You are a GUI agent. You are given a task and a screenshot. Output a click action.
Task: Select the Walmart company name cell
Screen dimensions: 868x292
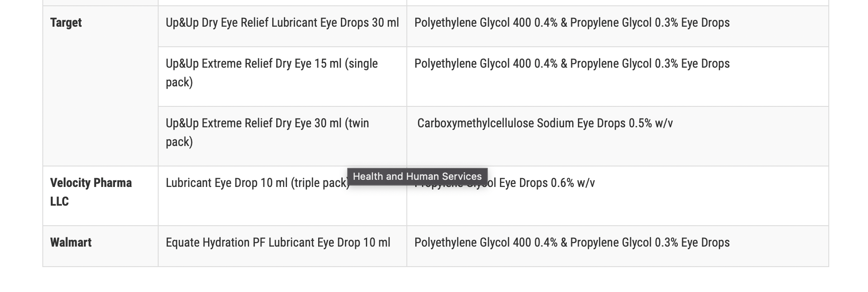pyautogui.click(x=71, y=243)
